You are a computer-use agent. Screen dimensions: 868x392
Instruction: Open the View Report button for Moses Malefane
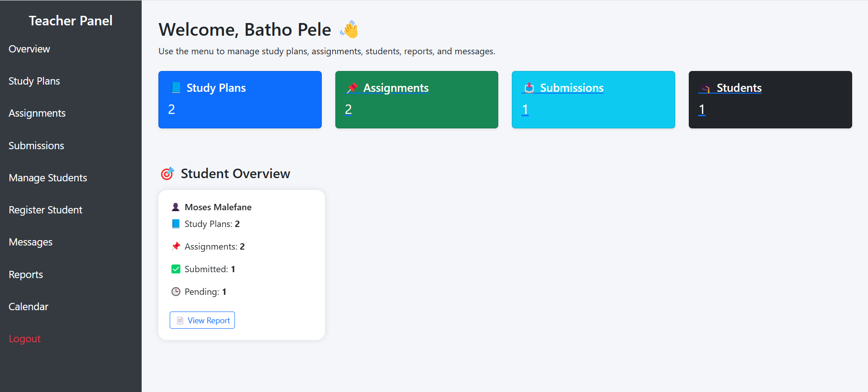202,320
